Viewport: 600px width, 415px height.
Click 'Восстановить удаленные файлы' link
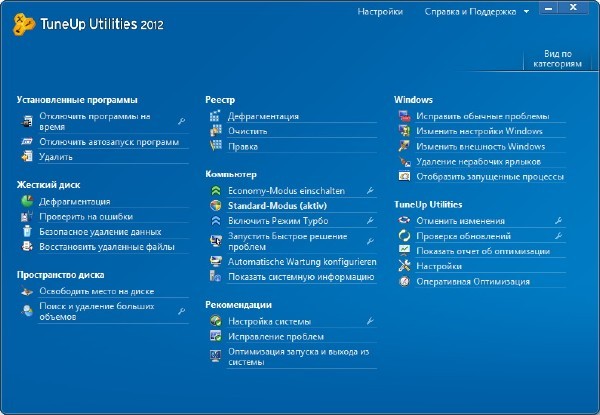[107, 247]
